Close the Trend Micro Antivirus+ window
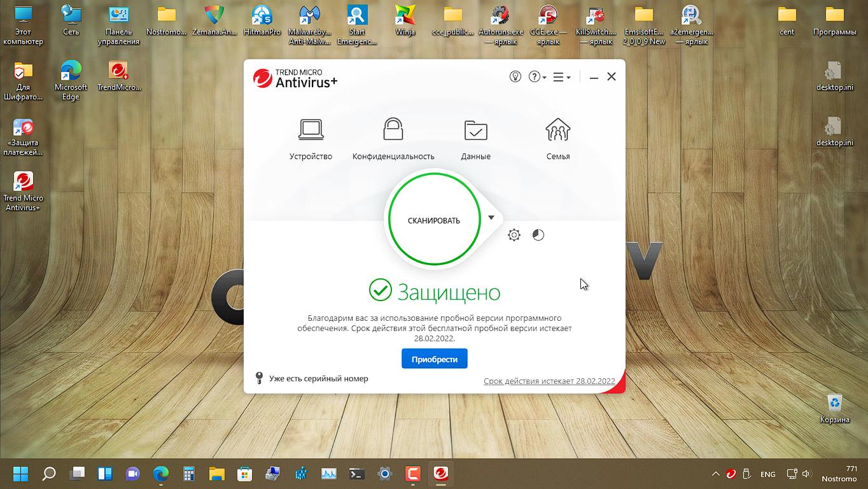The width and height of the screenshot is (868, 489). (x=612, y=76)
